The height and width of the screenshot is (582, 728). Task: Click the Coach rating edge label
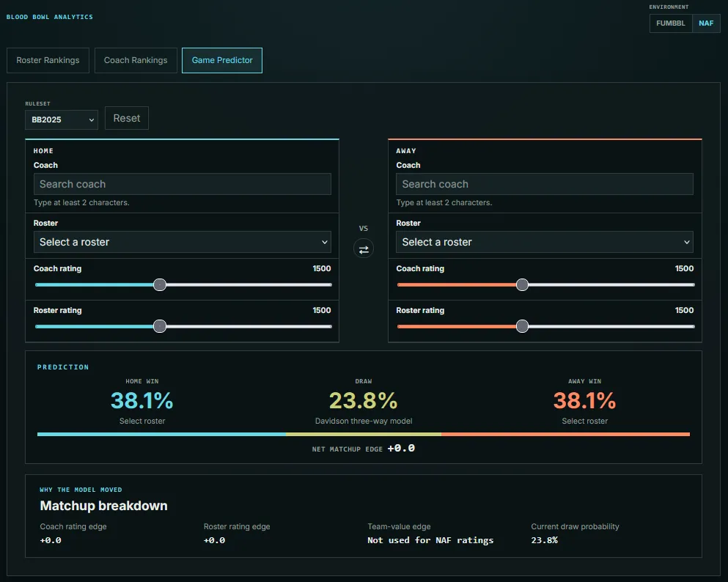(x=73, y=527)
